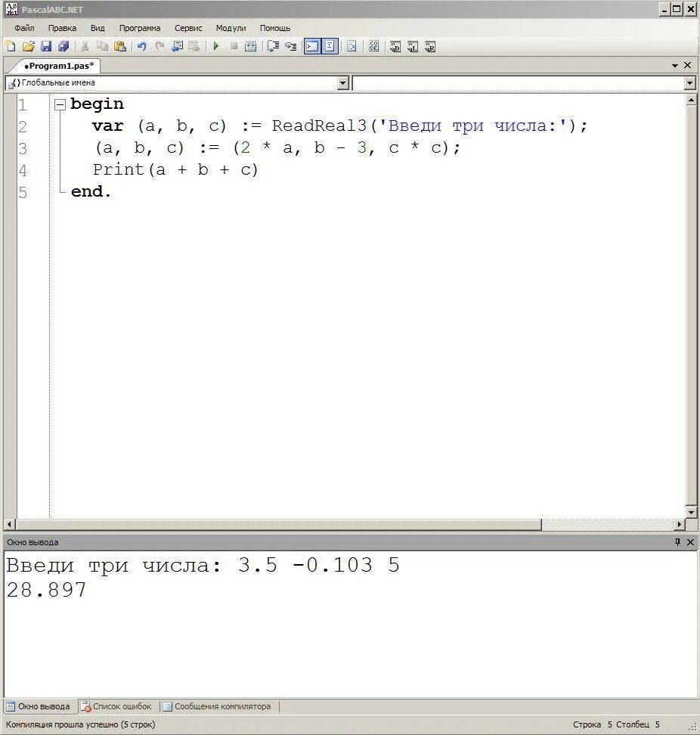
Task: Click the Open file folder icon
Action: coord(28,46)
